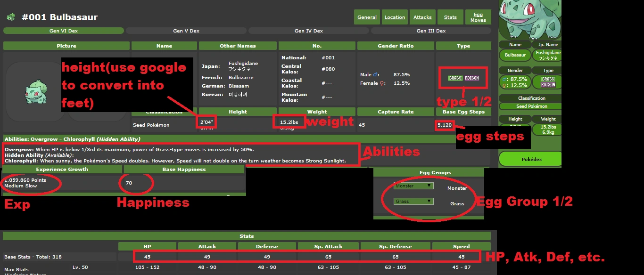
Task: Click the base Speed value 45
Action: tap(461, 257)
